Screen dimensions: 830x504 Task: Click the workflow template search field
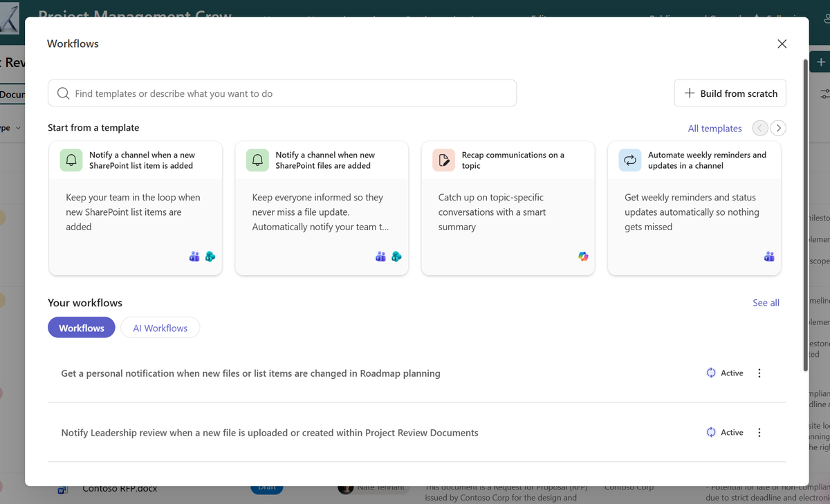(x=277, y=93)
